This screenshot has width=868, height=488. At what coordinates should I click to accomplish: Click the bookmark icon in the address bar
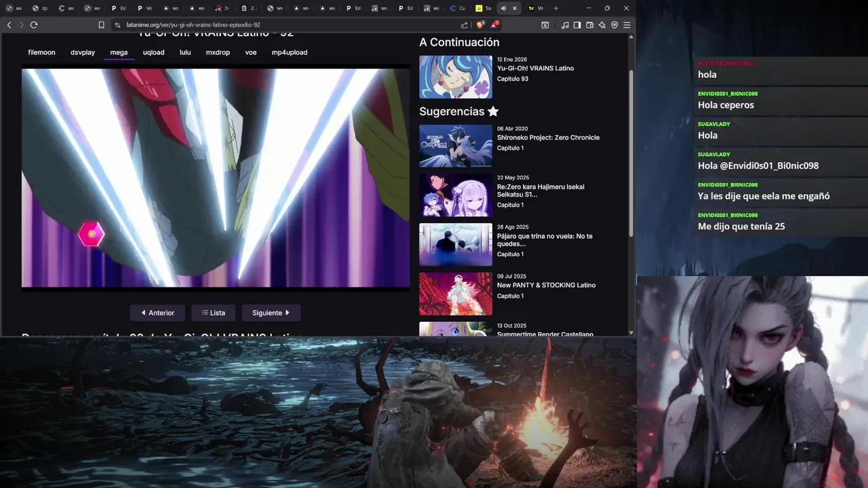point(101,24)
